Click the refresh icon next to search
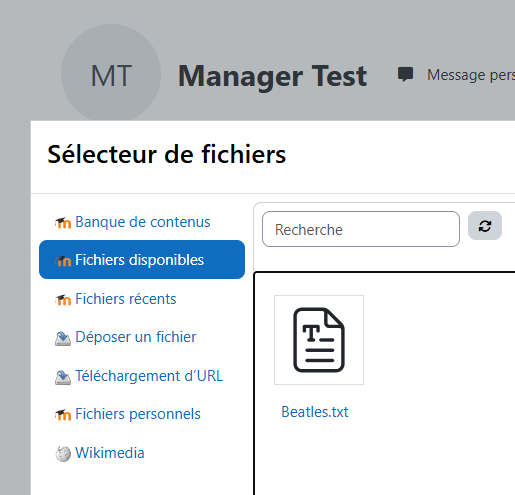Screen dimensions: 515x495 [x=485, y=226]
